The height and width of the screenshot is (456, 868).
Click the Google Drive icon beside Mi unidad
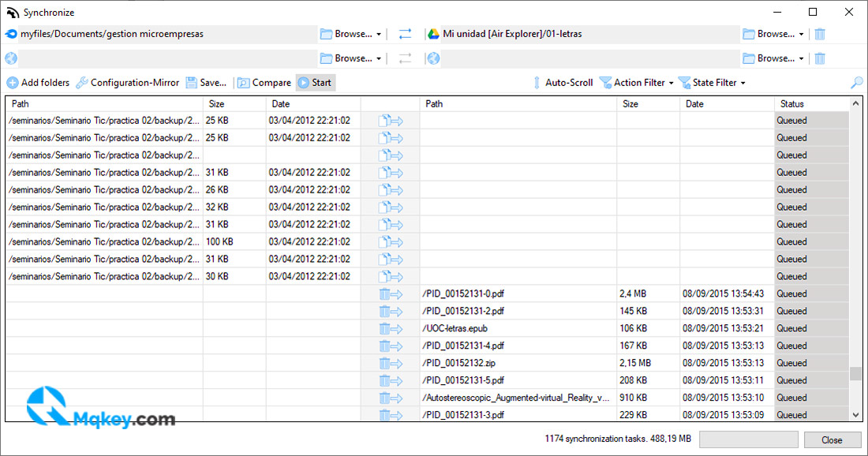(x=433, y=34)
